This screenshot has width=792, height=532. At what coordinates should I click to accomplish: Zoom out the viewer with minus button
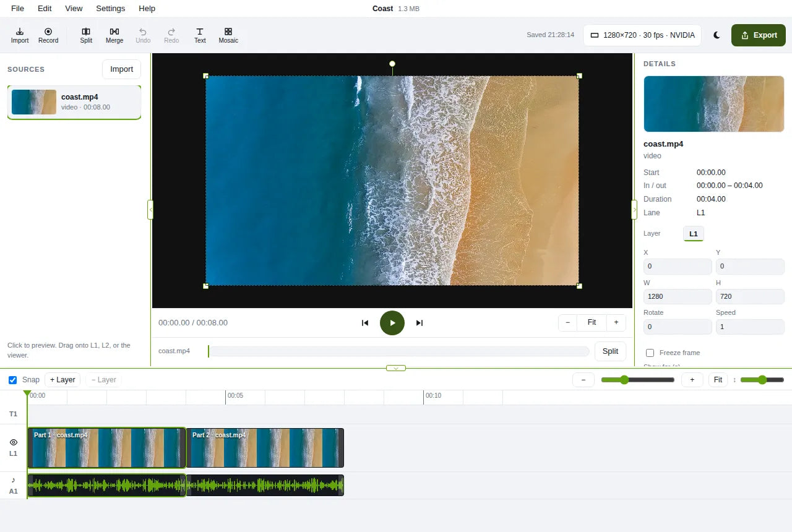567,322
